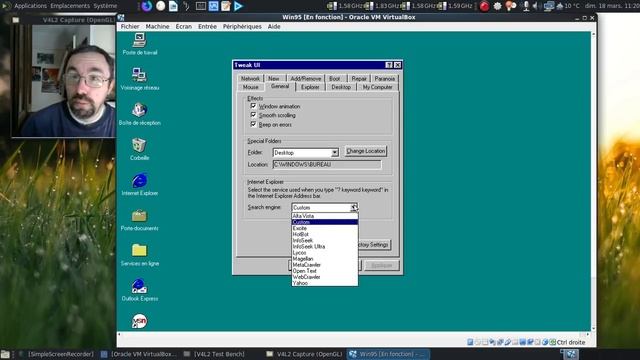Choose Yahoo as search engine
This screenshot has height=360, width=640.
[324, 282]
